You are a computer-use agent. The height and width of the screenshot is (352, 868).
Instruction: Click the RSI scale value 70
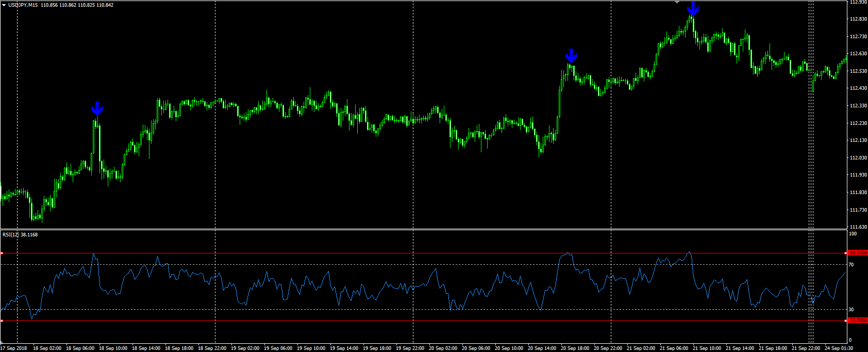pos(852,265)
